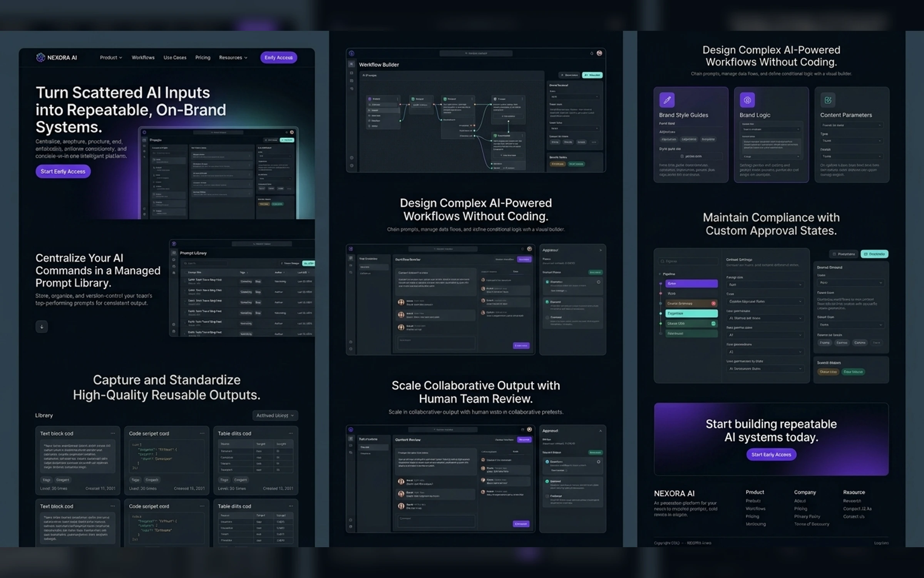Click the logo icon in Prompt Library window
This screenshot has width=924, height=578.
(174, 244)
